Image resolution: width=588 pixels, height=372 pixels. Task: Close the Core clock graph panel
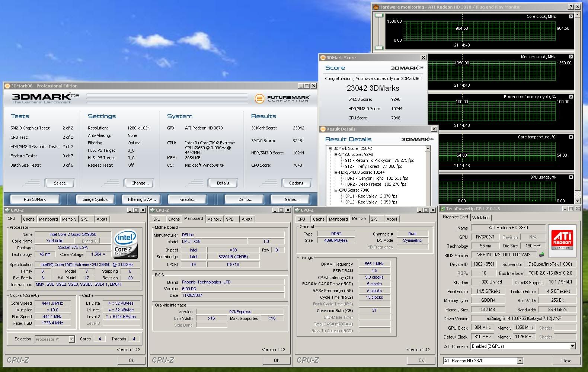point(571,16)
